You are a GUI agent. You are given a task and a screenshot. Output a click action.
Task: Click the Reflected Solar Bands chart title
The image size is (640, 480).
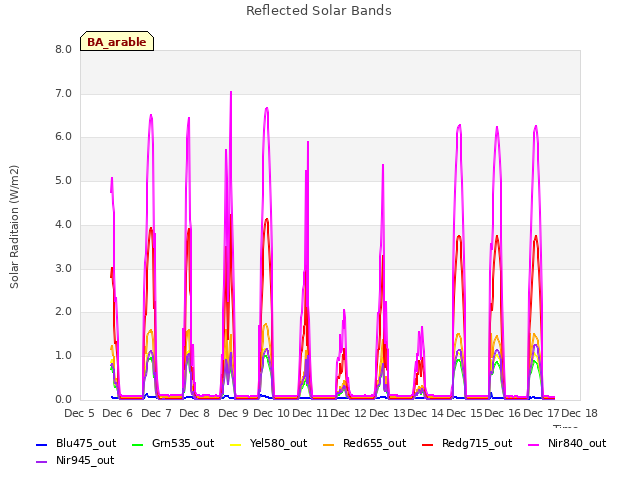319,11
